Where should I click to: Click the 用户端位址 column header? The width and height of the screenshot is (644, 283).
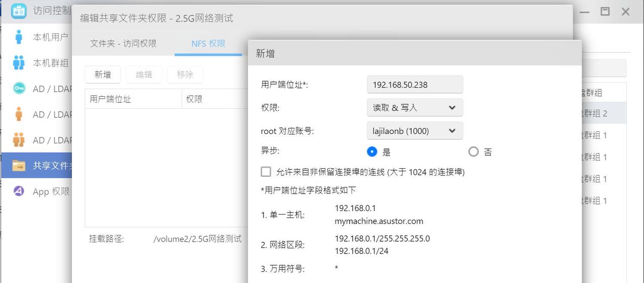coord(133,99)
